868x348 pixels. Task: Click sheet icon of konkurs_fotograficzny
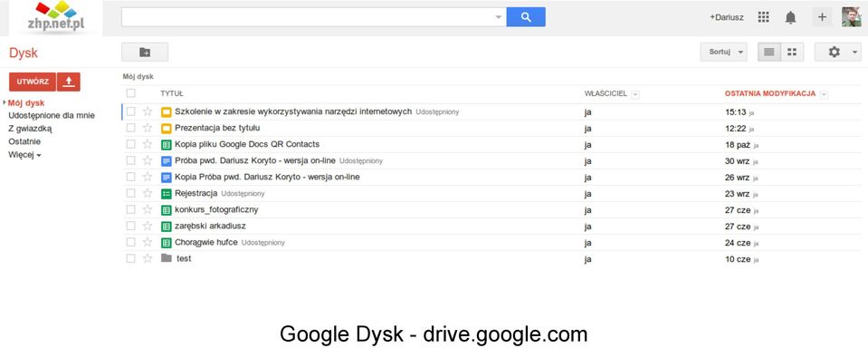pyautogui.click(x=166, y=210)
